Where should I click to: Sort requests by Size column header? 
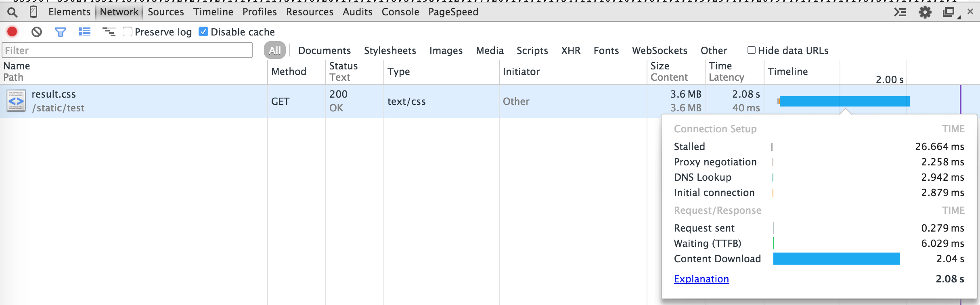[660, 66]
